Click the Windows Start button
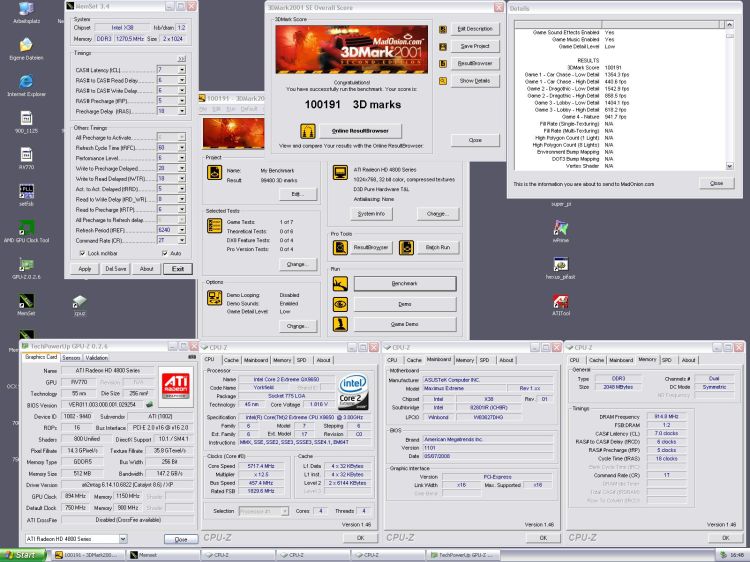This screenshot has height=562, width=750. click(x=24, y=554)
